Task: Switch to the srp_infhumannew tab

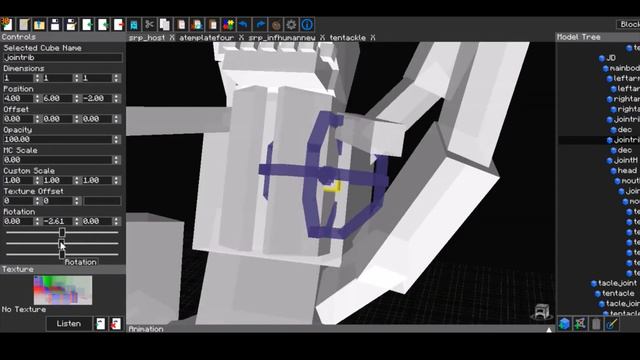Action: click(x=282, y=38)
